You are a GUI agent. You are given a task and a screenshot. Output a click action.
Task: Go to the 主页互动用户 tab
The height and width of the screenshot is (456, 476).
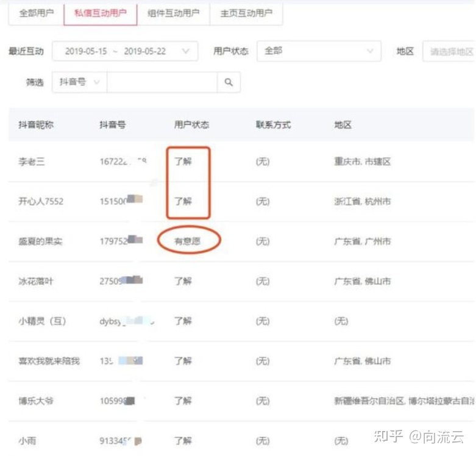246,13
